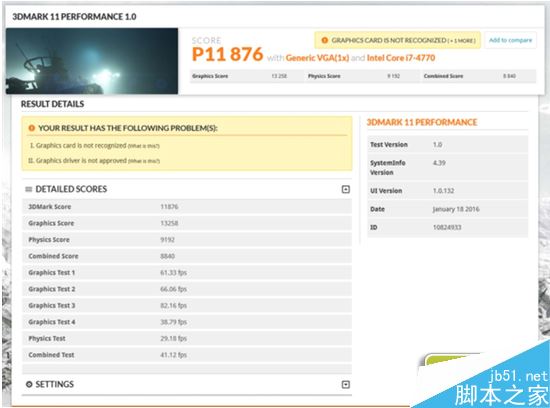Click the Graphics Card Is Not Recognized banner
The height and width of the screenshot is (408, 550).
click(397, 40)
